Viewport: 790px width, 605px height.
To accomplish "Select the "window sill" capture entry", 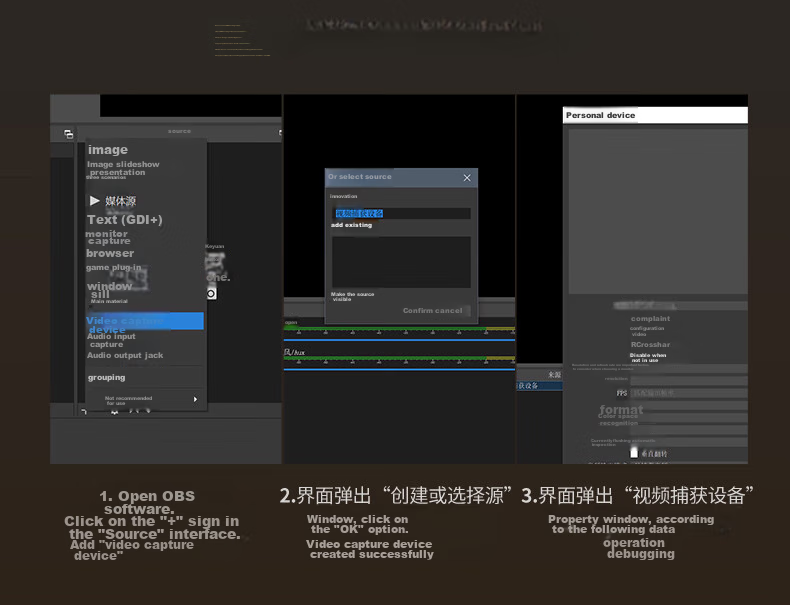I will [109, 290].
